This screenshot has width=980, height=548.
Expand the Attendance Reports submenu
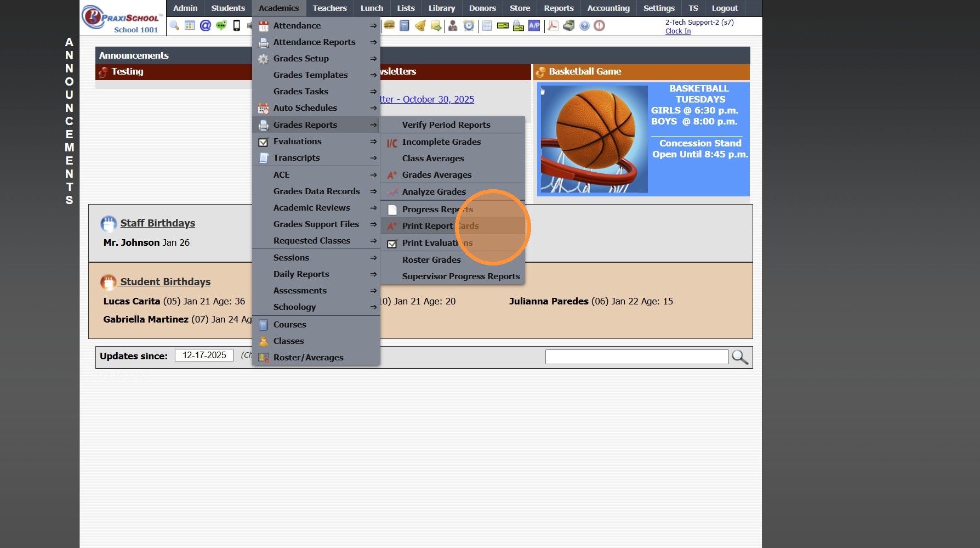click(316, 42)
